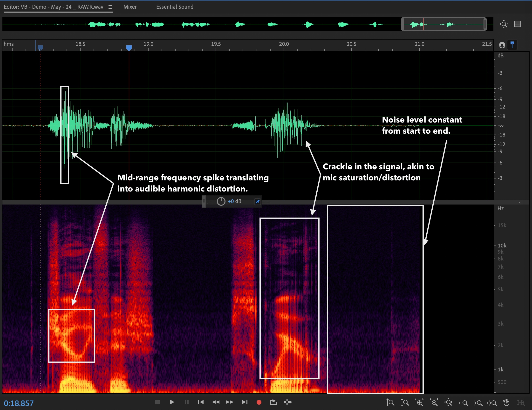Viewport: 532px width, 410px height.
Task: Click the +0 dB volume knob
Action: coord(221,201)
